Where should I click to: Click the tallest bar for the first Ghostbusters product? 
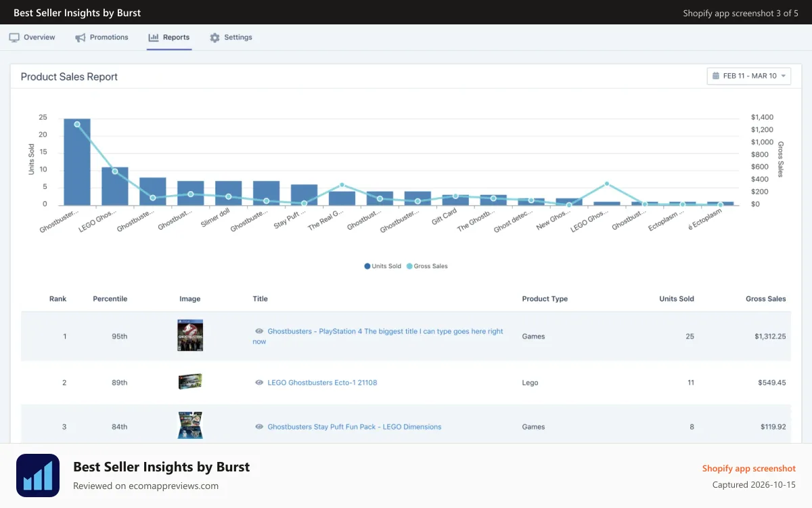(77, 162)
